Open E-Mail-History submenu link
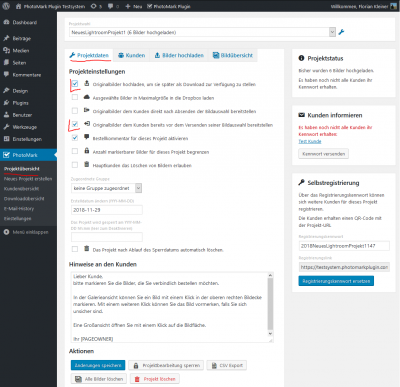The image size is (400, 387). click(x=19, y=209)
